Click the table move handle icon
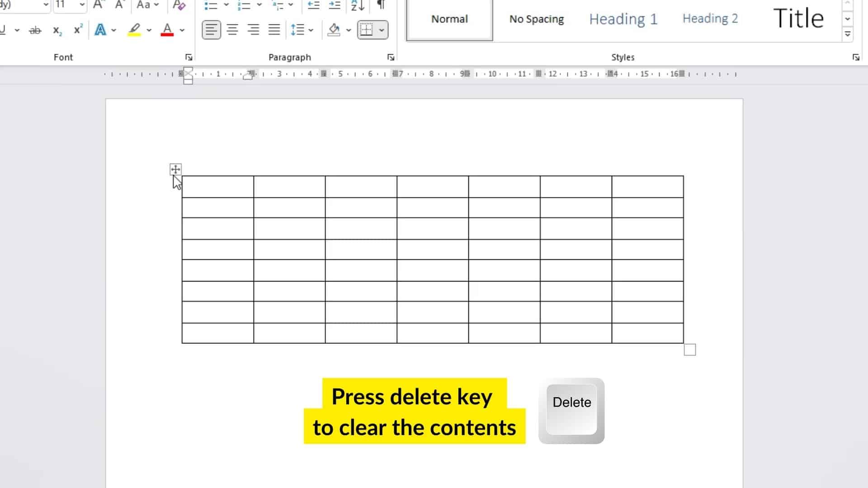The height and width of the screenshot is (488, 868). [175, 169]
